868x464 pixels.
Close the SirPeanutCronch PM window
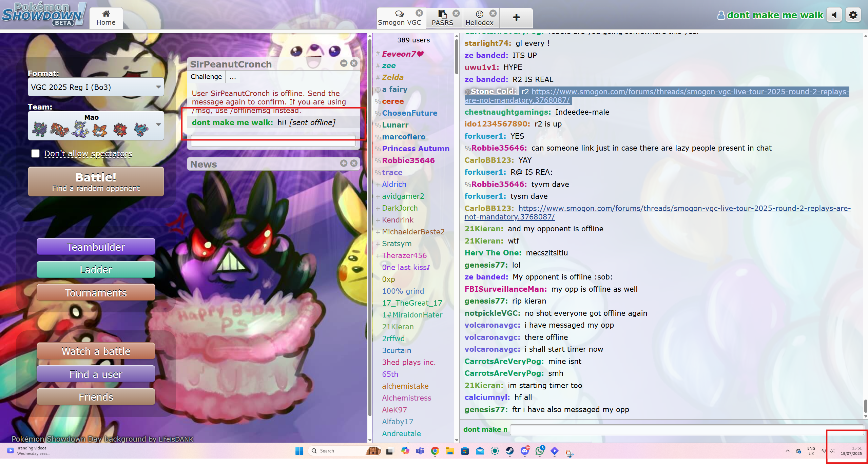coord(354,63)
